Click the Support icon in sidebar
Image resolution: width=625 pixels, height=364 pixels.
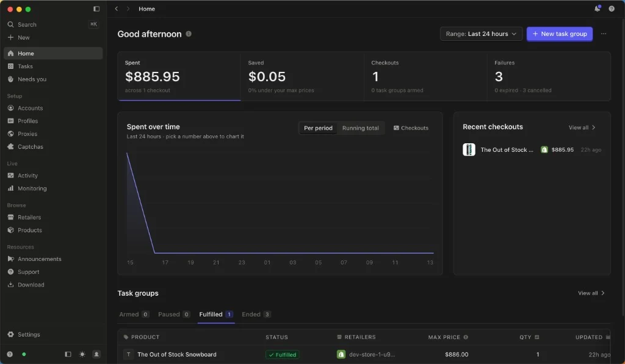point(11,271)
